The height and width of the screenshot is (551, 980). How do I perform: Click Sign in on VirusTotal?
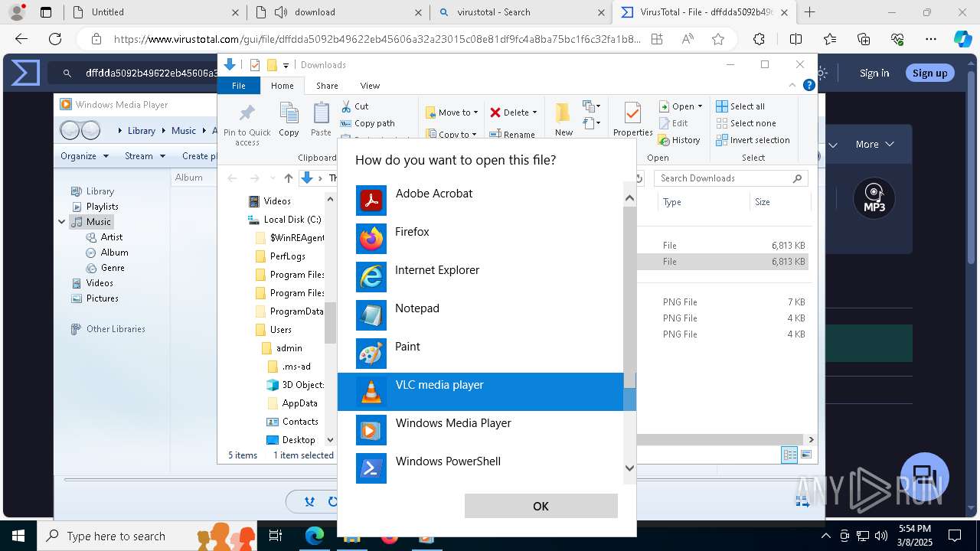point(874,73)
